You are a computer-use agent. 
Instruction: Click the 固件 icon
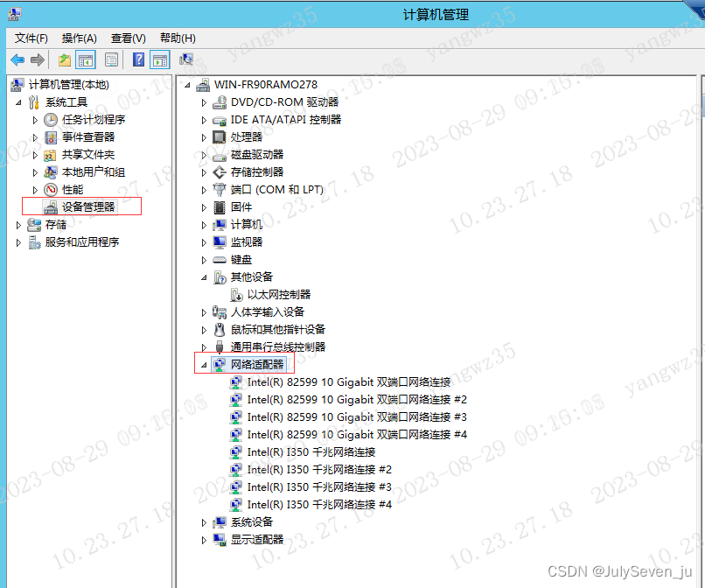point(220,207)
